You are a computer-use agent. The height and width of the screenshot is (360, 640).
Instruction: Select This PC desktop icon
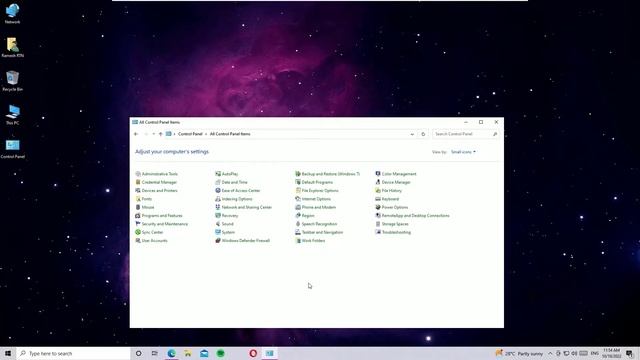tap(13, 114)
